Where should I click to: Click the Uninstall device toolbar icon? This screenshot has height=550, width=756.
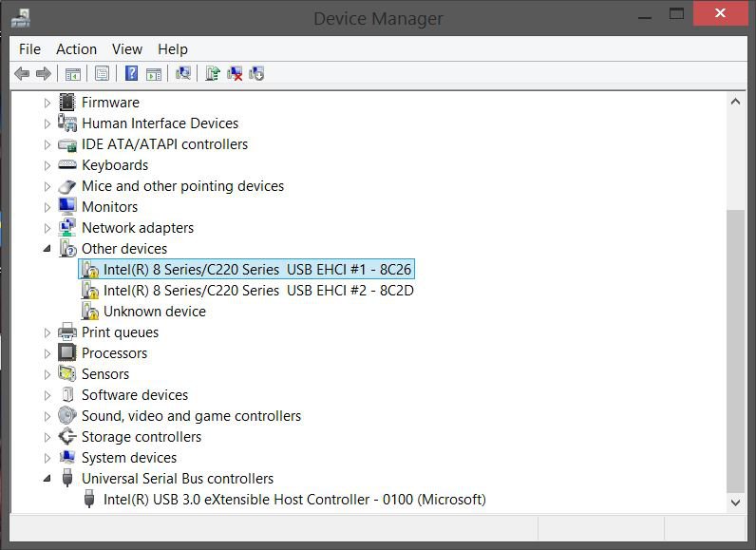[x=235, y=74]
